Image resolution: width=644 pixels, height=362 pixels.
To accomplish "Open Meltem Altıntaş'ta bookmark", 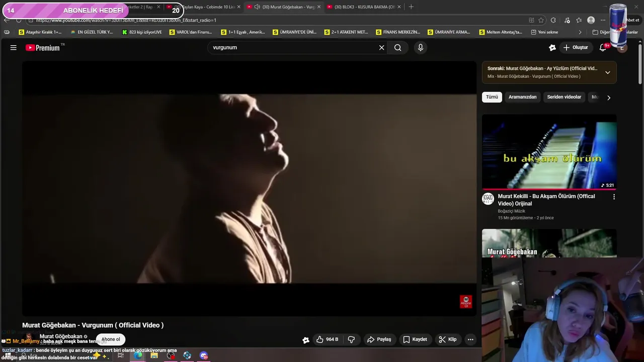I will pyautogui.click(x=500, y=32).
